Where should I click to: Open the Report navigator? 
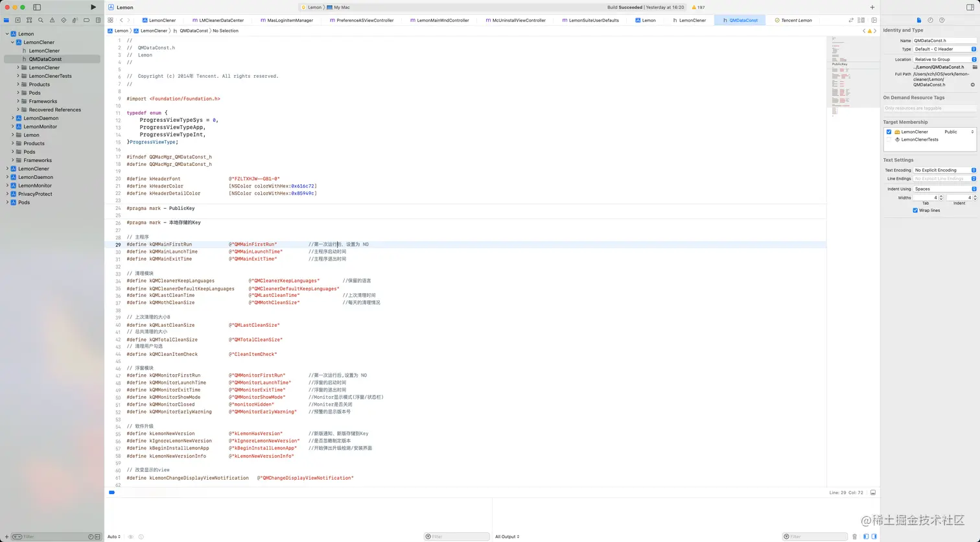tap(97, 20)
